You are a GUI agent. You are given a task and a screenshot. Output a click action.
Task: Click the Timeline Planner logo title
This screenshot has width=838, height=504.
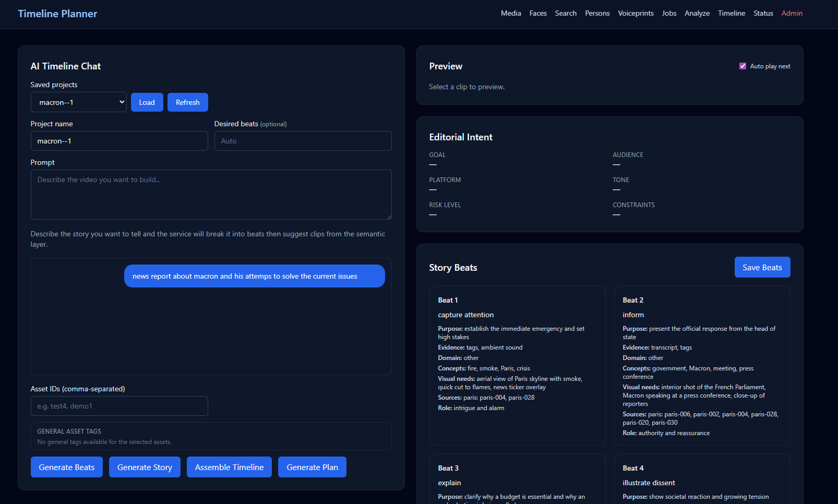click(57, 14)
